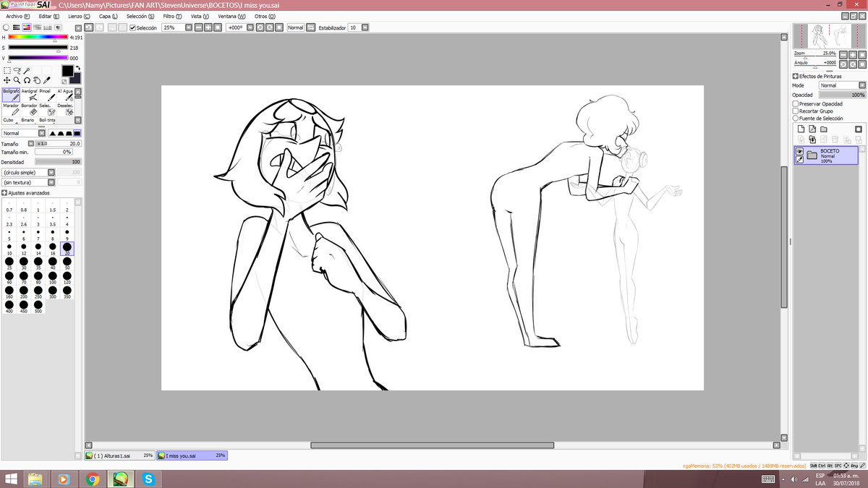Open the Archivo menu

(x=18, y=16)
